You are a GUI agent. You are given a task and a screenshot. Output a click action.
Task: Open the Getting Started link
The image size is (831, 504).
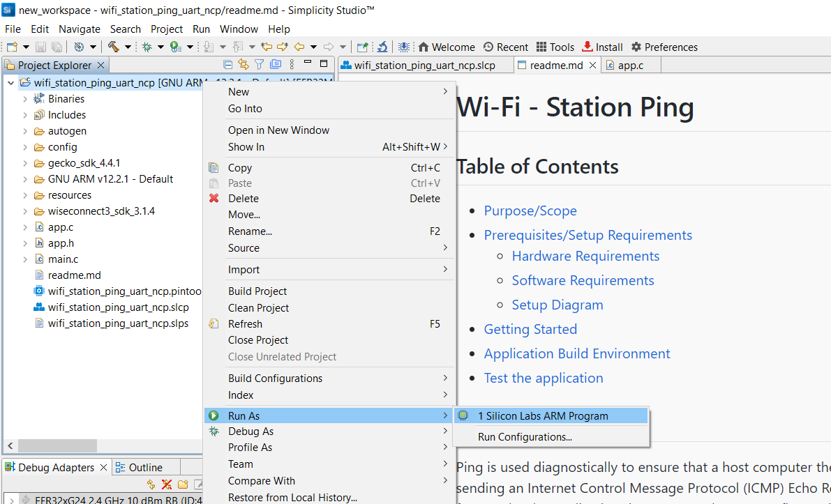pyautogui.click(x=530, y=329)
